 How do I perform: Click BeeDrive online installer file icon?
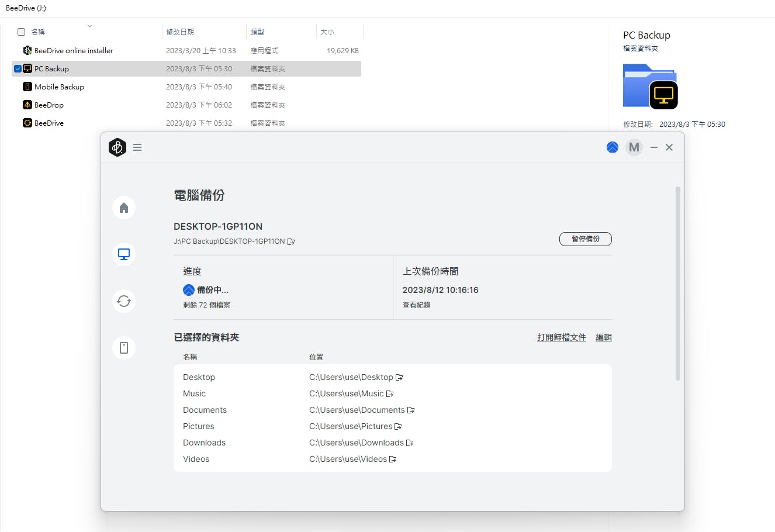click(x=27, y=50)
